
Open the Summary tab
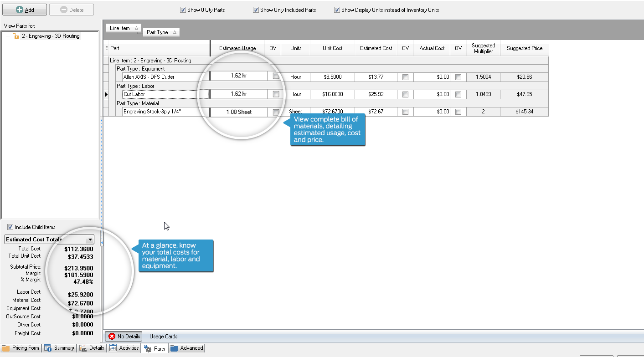point(59,348)
